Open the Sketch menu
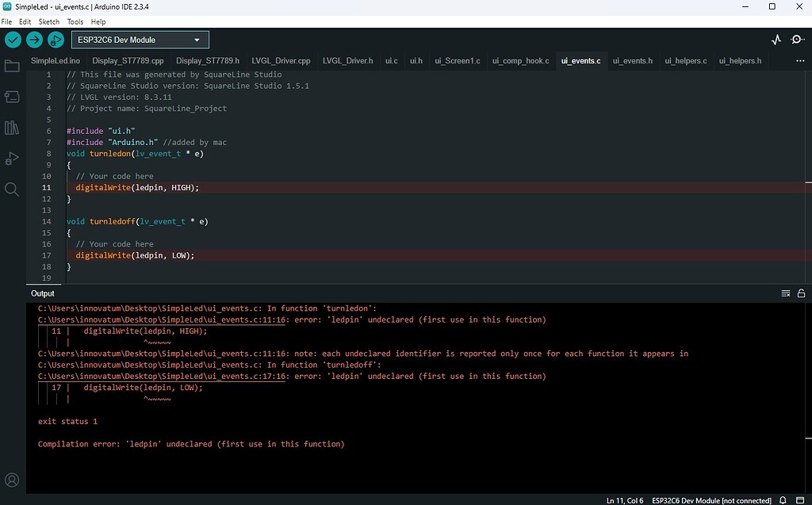The width and height of the screenshot is (812, 505). pos(48,21)
